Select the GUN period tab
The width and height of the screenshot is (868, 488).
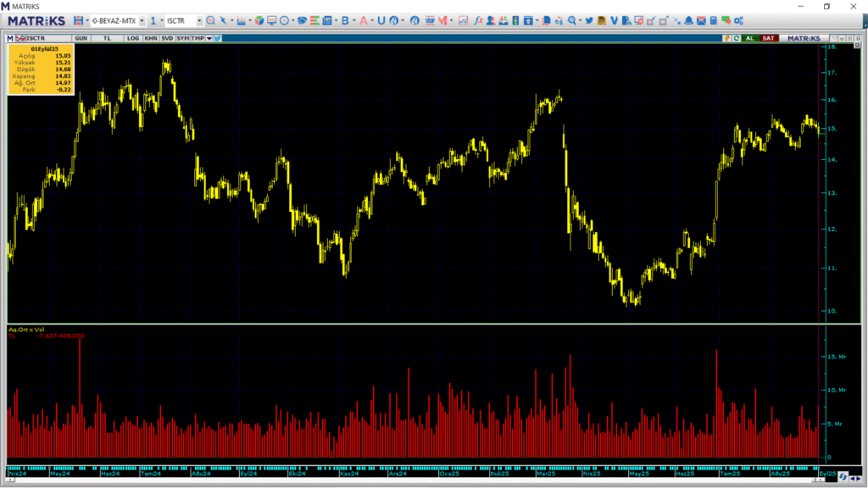tap(81, 38)
